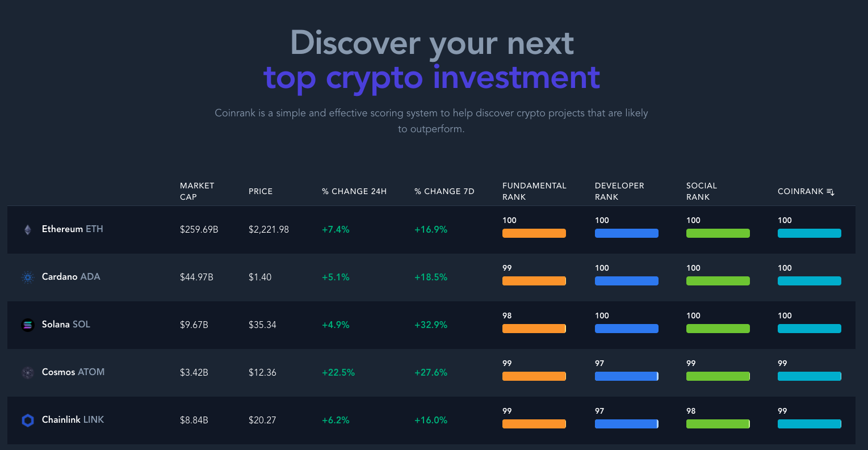
Task: Click Ethereum's orange fundamental rank bar
Action: coord(534,233)
